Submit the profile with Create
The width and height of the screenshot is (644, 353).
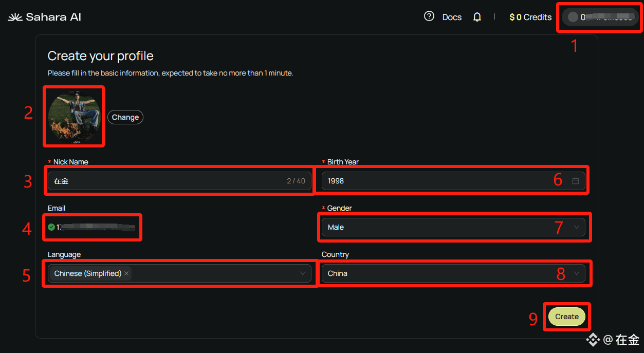click(x=566, y=317)
